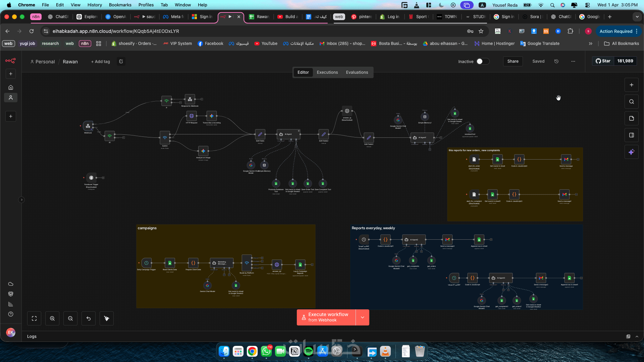Screen dimensions: 644x362
Task: Click the Add tag link
Action: (101, 62)
